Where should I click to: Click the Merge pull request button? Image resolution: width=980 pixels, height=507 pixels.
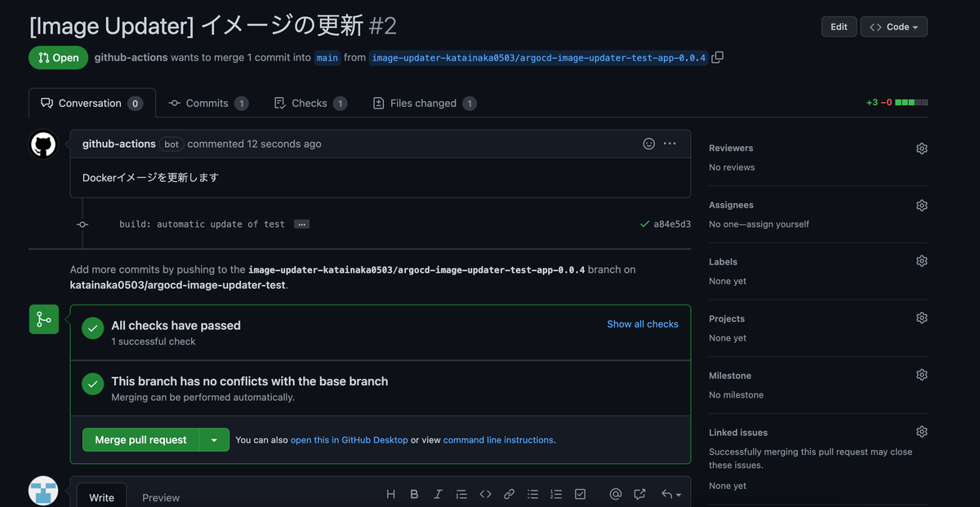[x=140, y=440]
